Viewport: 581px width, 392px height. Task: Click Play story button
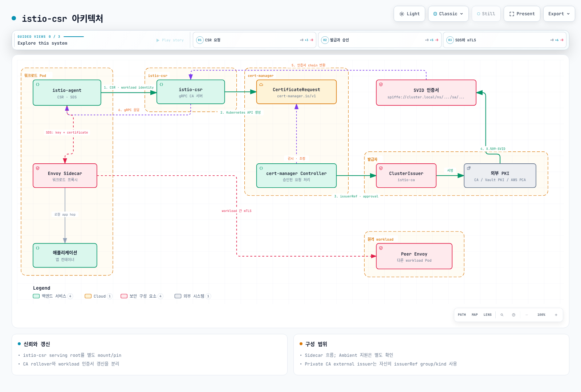170,40
